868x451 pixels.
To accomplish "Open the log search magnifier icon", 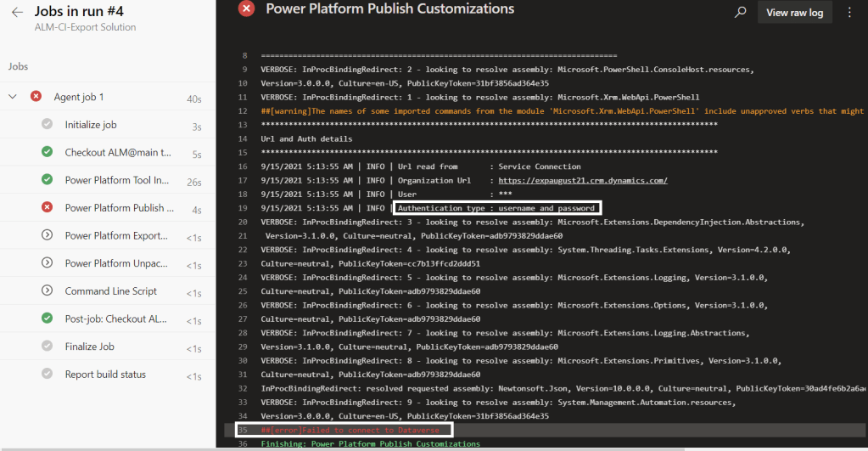I will tap(741, 13).
